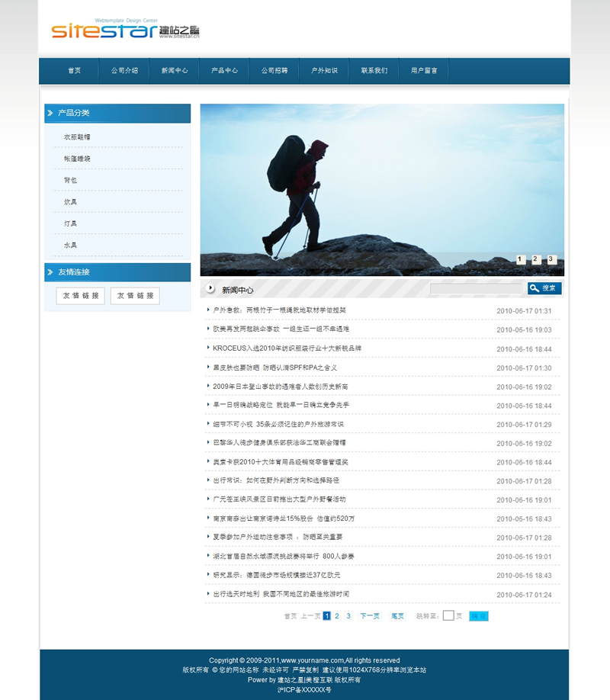
Task: Click the chevron icon next to 产品分类
Action: [x=50, y=113]
